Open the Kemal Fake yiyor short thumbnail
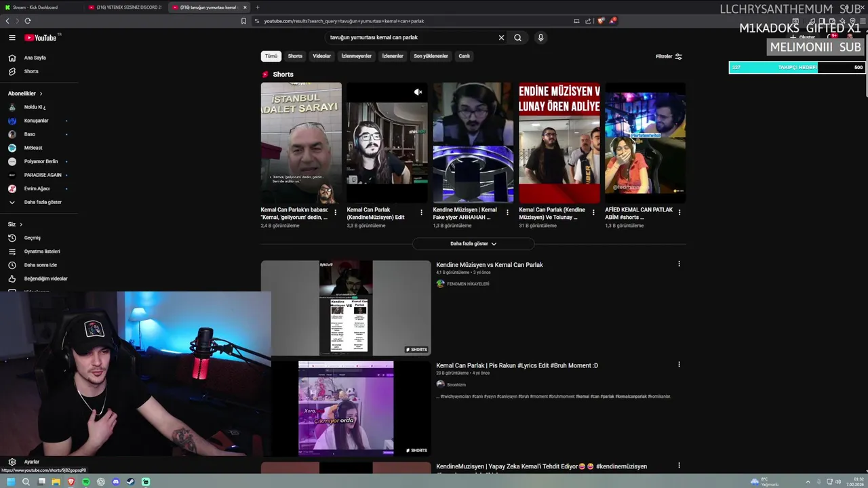868x488 pixels. [473, 142]
